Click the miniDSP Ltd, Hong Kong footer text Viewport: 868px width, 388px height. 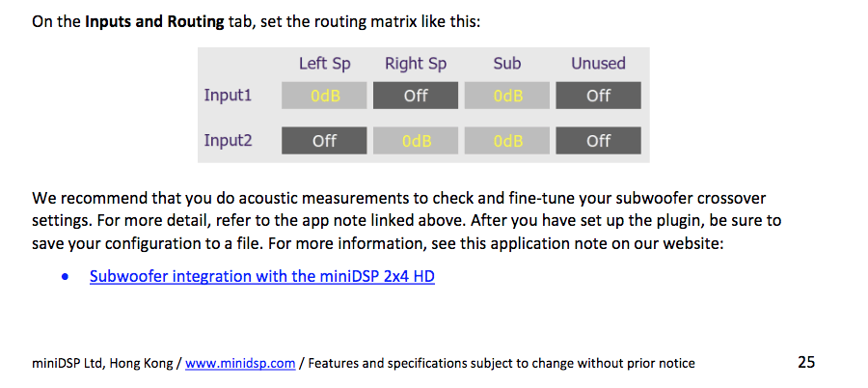point(102,364)
